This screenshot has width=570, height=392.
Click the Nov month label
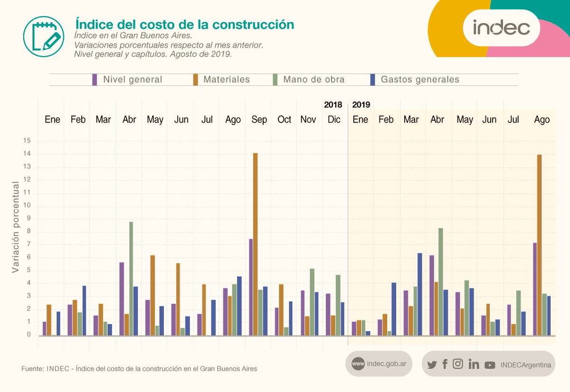tap(308, 120)
